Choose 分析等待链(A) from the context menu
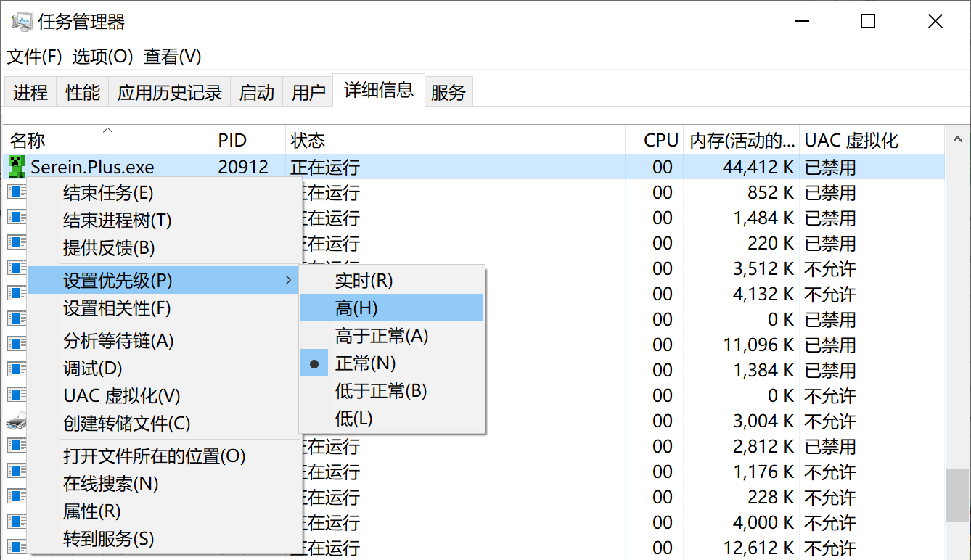Screen dimensions: 971x560 click(164, 341)
